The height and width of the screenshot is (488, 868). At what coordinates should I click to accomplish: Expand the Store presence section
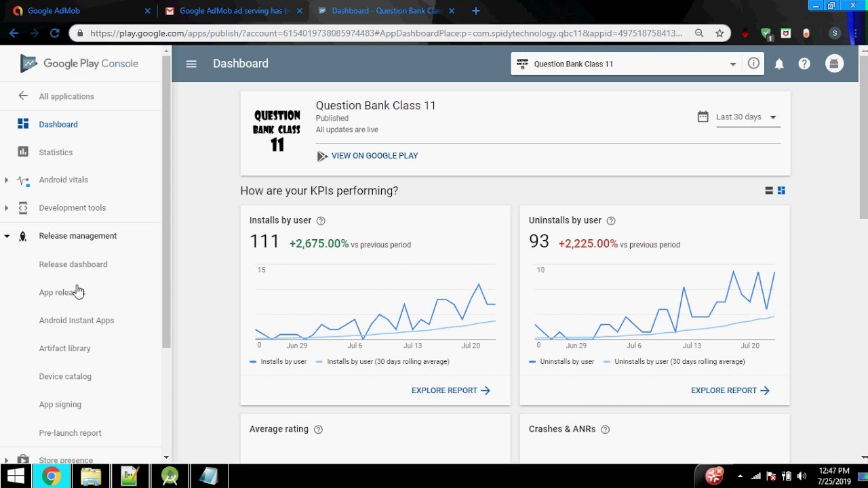[x=7, y=460]
